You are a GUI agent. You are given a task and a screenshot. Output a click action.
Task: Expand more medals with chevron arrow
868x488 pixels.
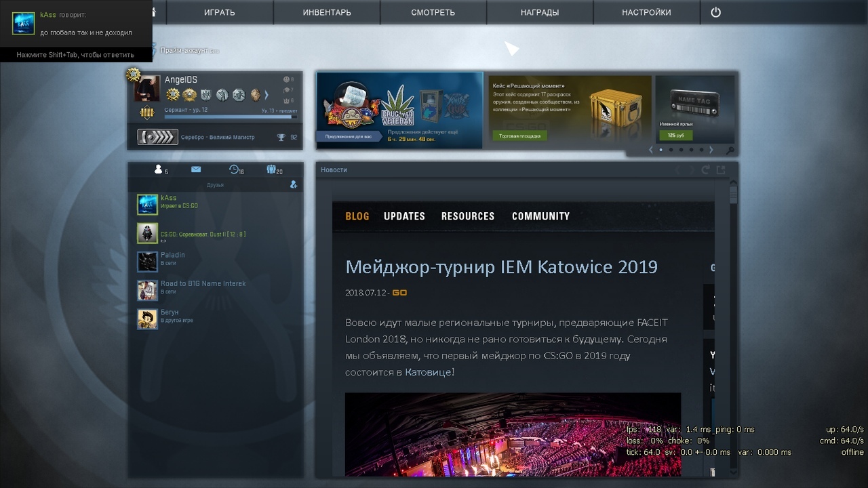click(x=267, y=95)
